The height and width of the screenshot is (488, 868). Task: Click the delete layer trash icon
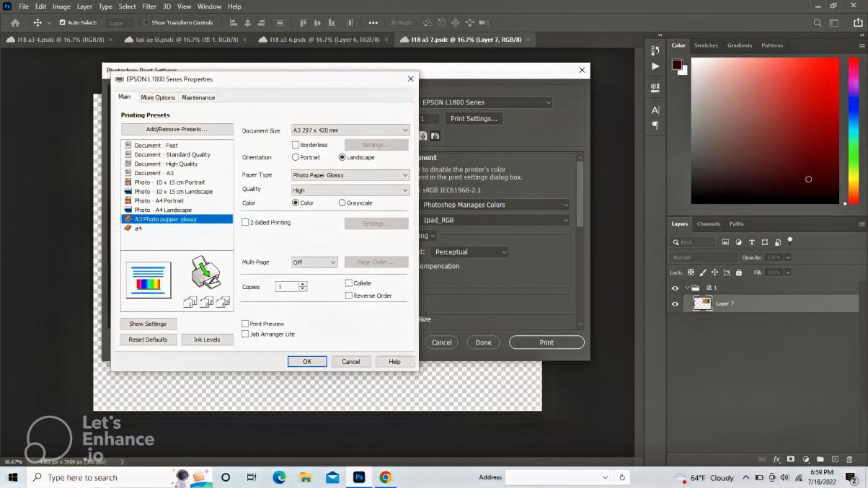(850, 459)
